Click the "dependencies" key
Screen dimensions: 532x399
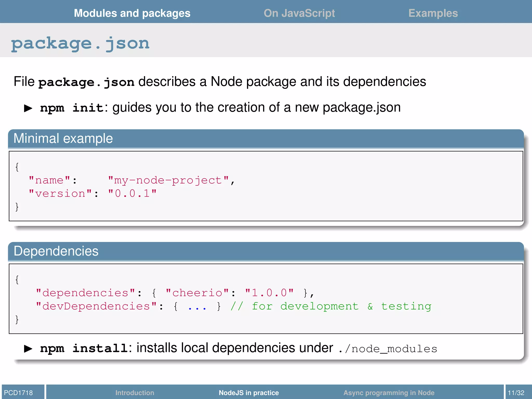coord(85,293)
